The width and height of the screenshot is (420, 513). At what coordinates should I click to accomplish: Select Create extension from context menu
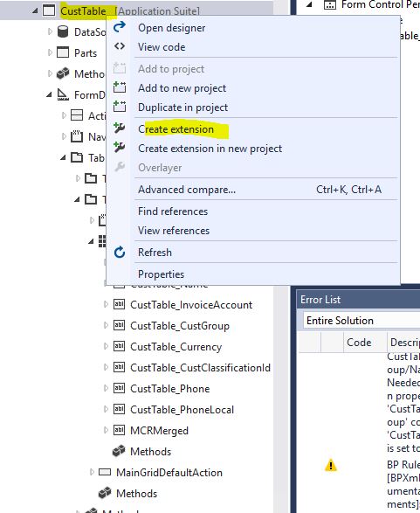pyautogui.click(x=176, y=129)
